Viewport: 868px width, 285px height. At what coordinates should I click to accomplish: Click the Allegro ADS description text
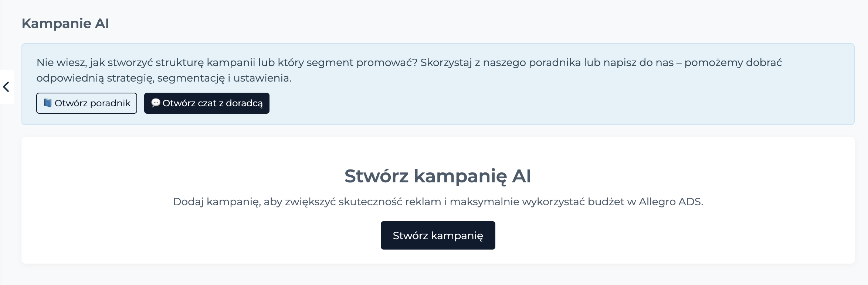[438, 202]
